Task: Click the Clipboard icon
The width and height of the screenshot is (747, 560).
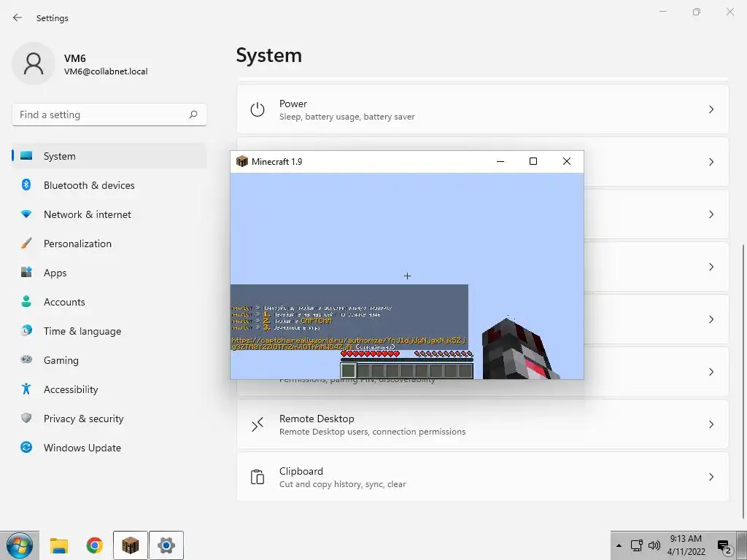Action: (258, 477)
